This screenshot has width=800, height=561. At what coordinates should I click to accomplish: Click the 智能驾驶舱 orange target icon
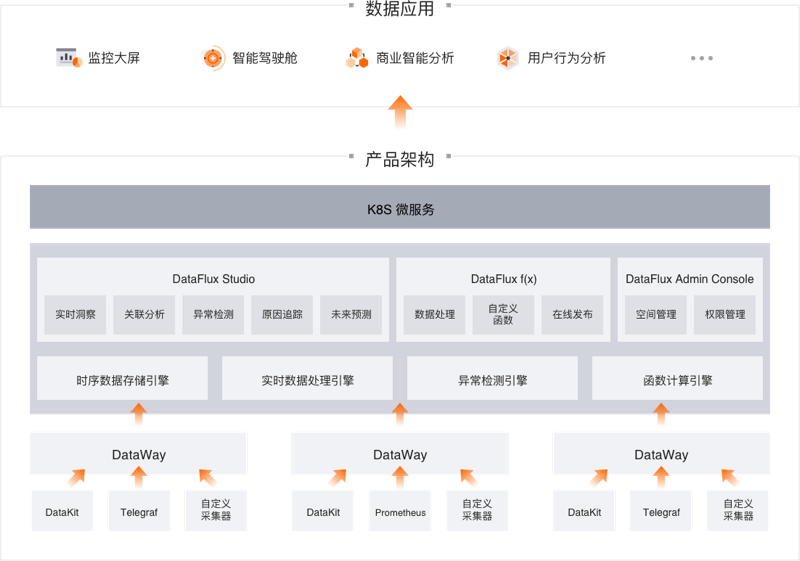point(213,58)
